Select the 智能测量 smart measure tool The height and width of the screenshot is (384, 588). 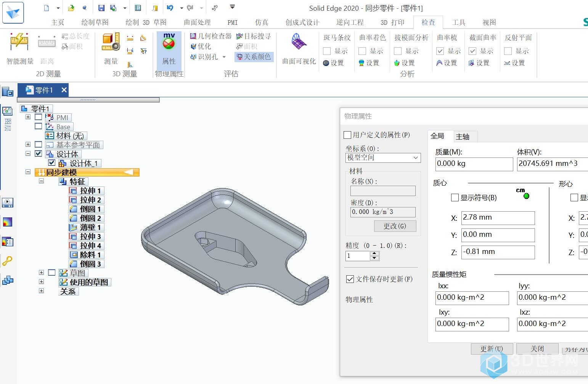tap(20, 48)
